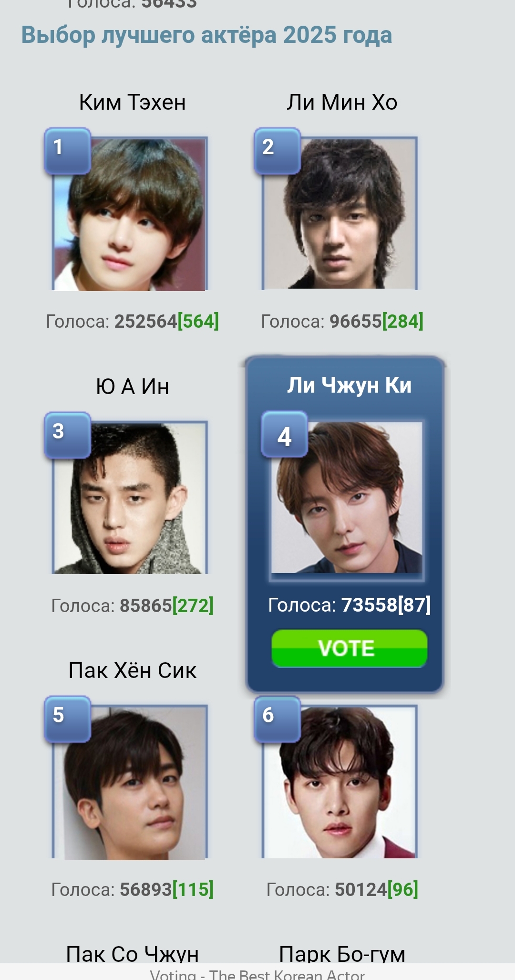This screenshot has height=980, width=515.
Task: Click the Ким Тэхен name label
Action: click(133, 102)
